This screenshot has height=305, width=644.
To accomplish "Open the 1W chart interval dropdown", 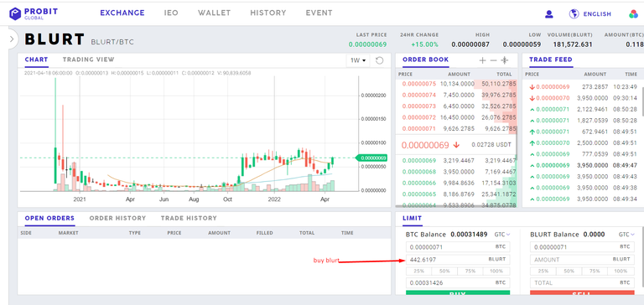I will pyautogui.click(x=358, y=60).
